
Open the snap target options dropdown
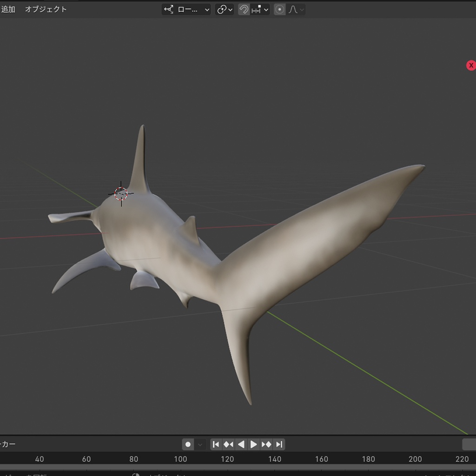(x=265, y=9)
